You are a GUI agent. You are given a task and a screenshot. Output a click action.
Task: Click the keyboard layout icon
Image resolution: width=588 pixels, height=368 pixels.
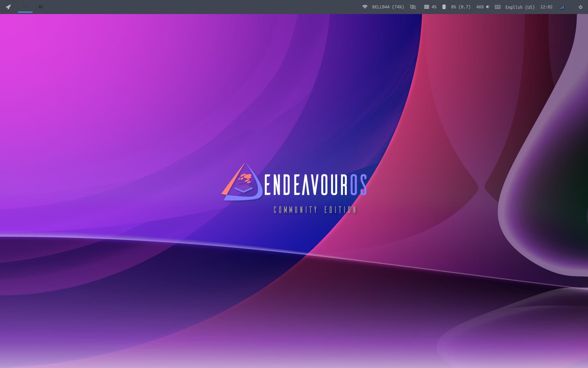[498, 7]
